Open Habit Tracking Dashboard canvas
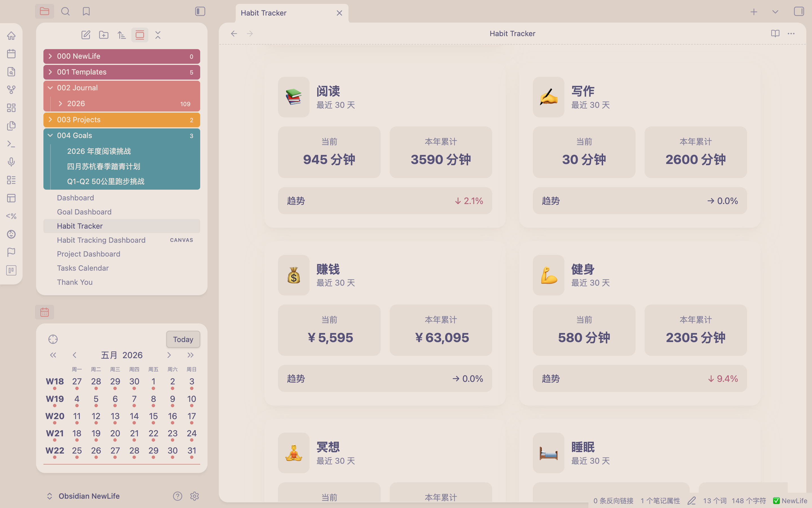The width and height of the screenshot is (812, 508). (x=122, y=240)
